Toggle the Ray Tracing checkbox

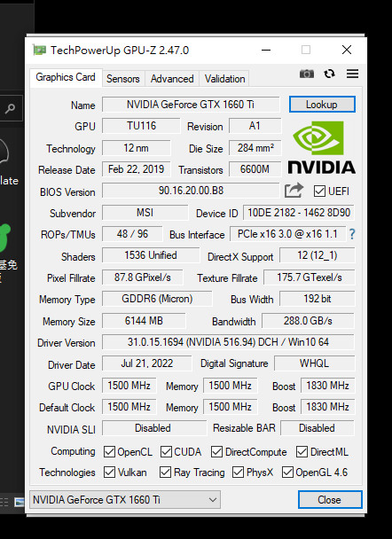165,473
